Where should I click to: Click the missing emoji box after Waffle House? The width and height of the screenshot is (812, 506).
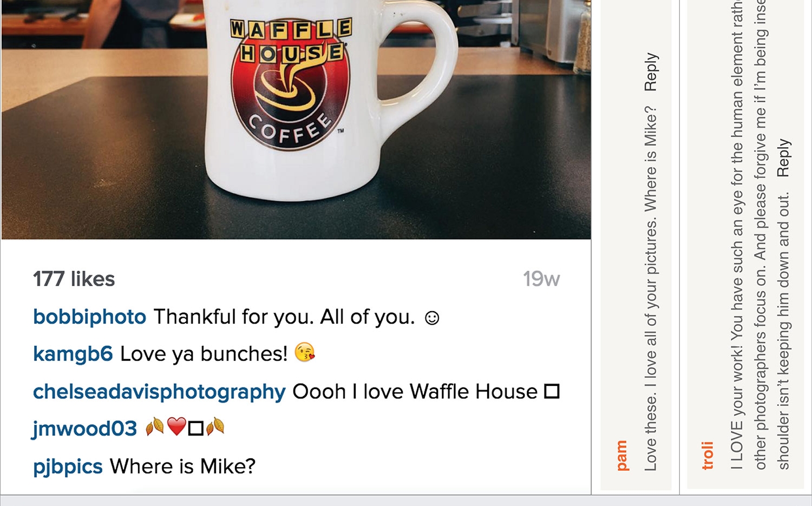[552, 391]
